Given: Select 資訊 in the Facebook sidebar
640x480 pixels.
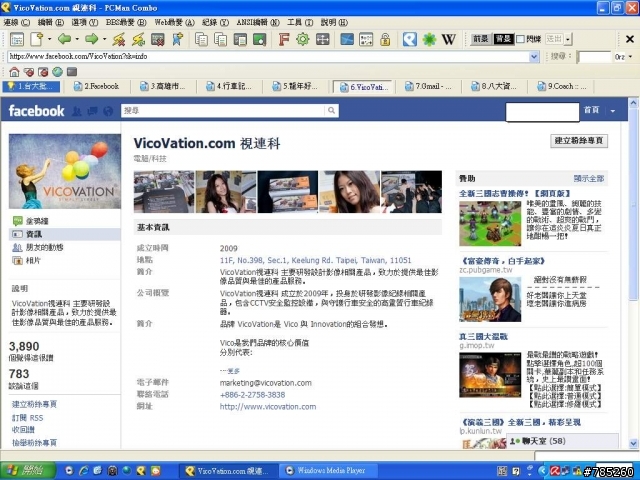Looking at the screenshot, I should pyautogui.click(x=64, y=234).
